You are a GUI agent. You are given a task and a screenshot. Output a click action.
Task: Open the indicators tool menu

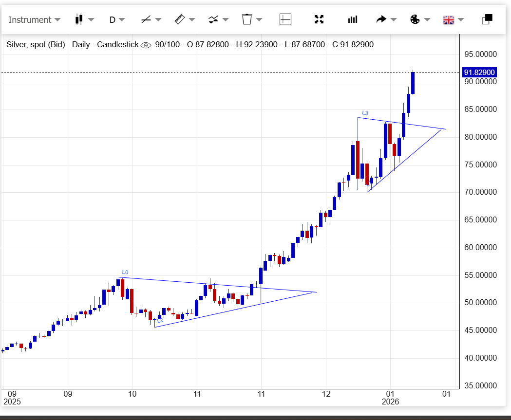click(x=213, y=19)
